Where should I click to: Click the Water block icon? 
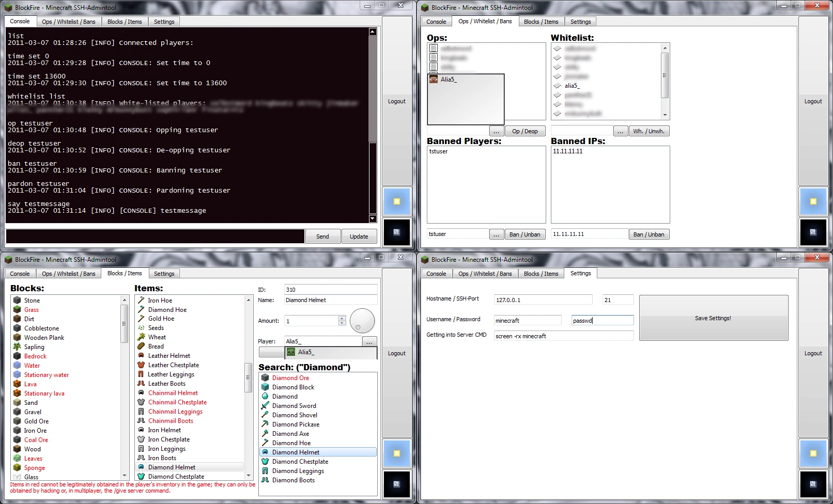coord(17,365)
